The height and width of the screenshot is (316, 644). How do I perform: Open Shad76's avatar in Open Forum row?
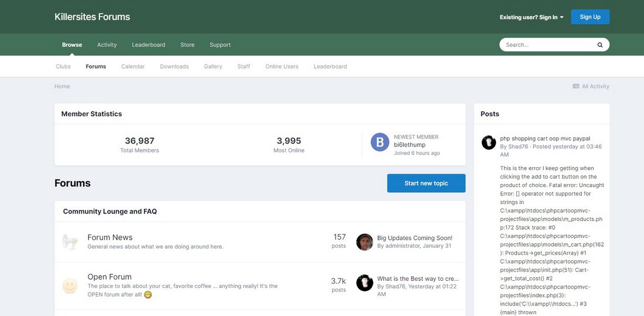click(364, 283)
